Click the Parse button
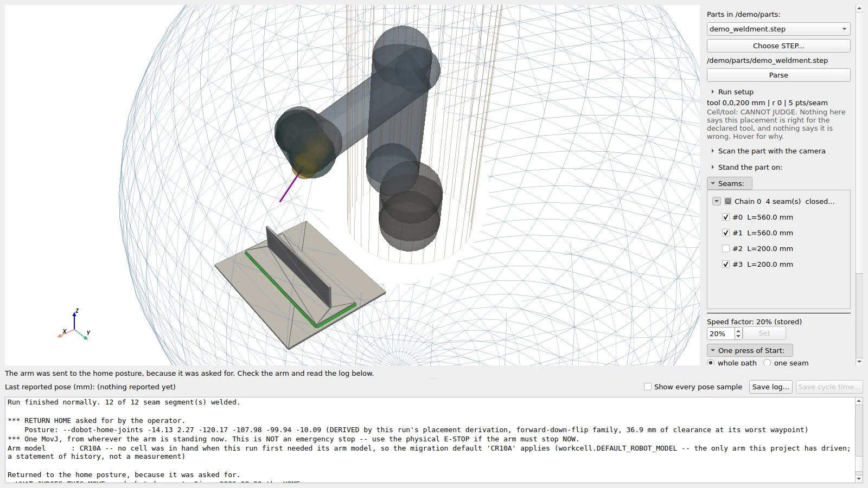This screenshot has width=868, height=488. [x=778, y=75]
